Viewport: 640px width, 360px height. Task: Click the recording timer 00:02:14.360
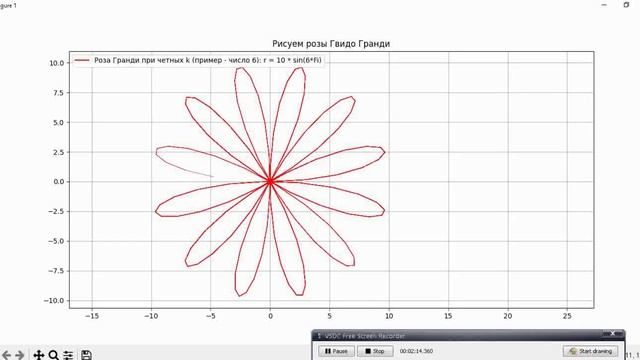coord(416,351)
